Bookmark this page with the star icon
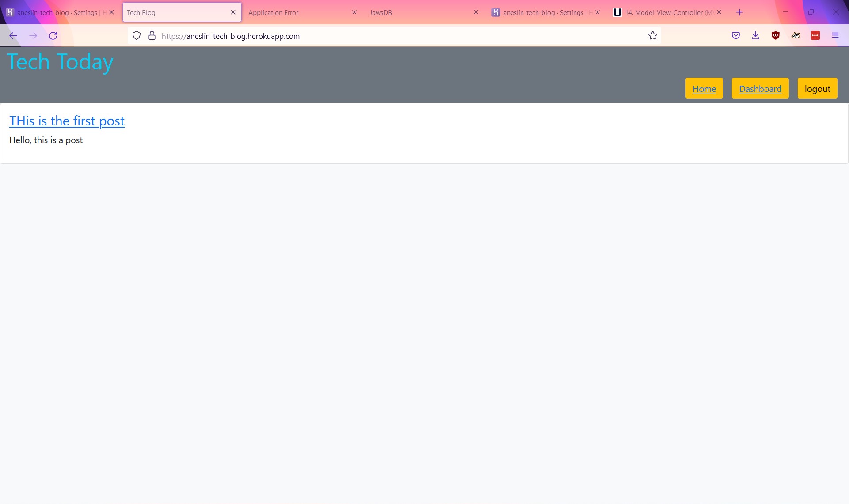Viewport: 849px width, 504px height. click(x=652, y=36)
